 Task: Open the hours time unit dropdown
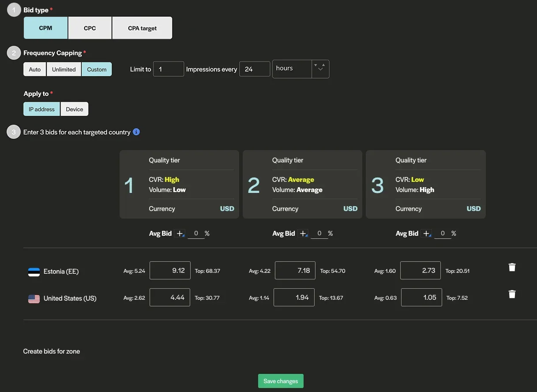pos(292,69)
